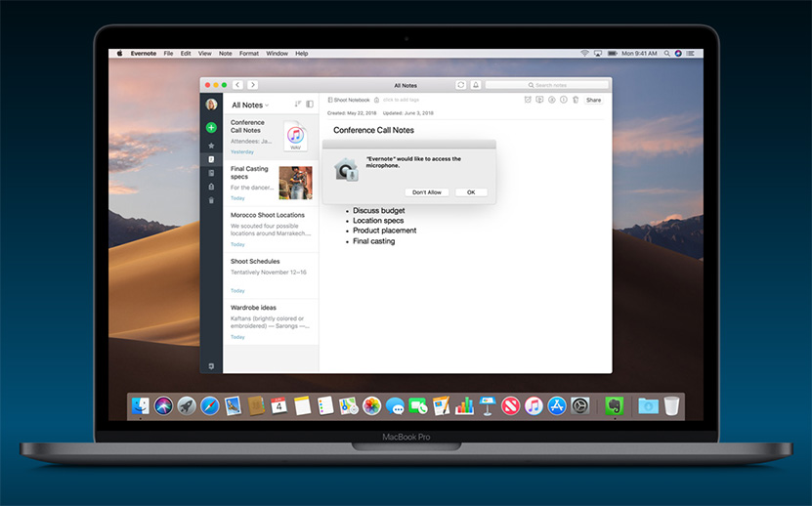
Task: Open account avatar in Evernote sidebar
Action: 211,105
